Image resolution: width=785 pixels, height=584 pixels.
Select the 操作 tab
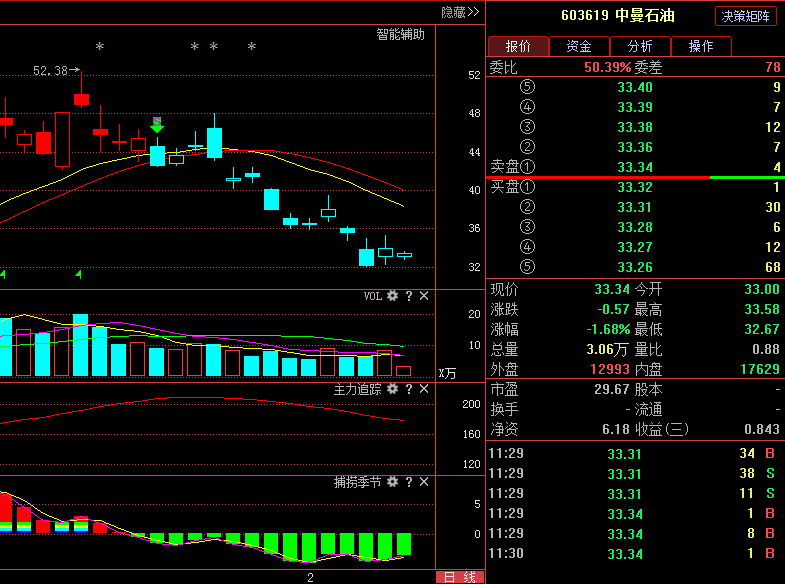(x=701, y=46)
